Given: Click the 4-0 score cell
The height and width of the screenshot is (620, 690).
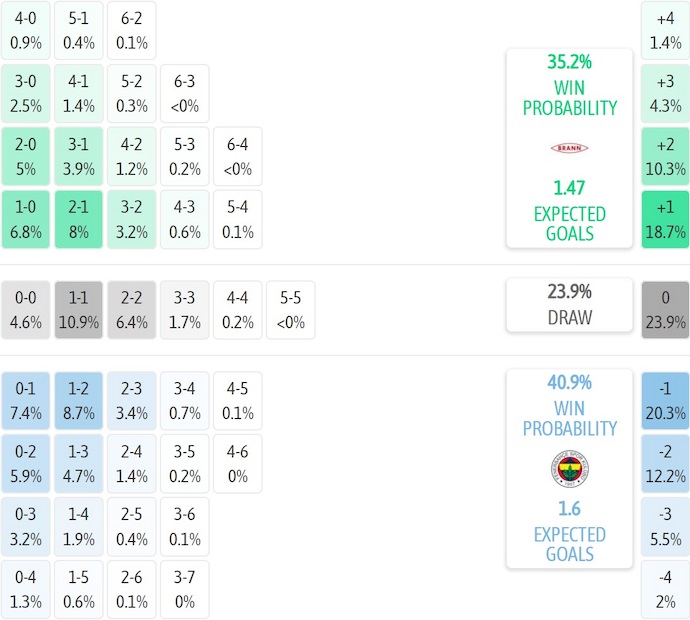Looking at the screenshot, I should point(26,30).
